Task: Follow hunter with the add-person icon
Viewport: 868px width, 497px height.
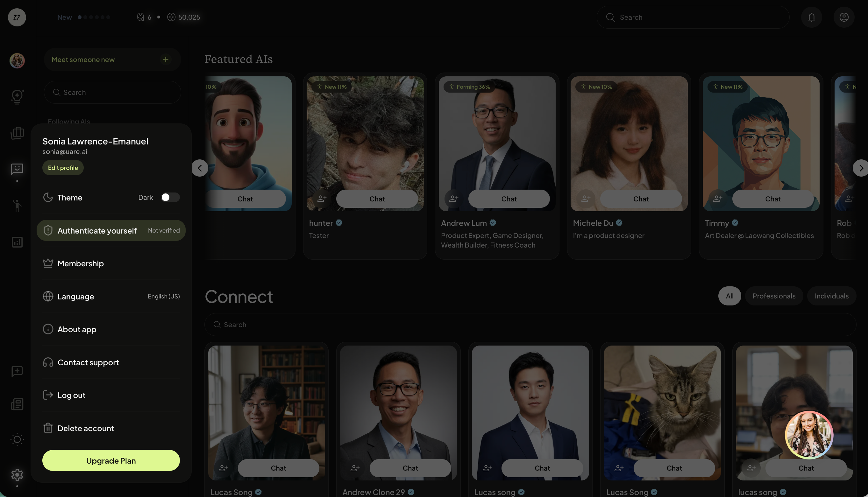Action: [x=322, y=199]
